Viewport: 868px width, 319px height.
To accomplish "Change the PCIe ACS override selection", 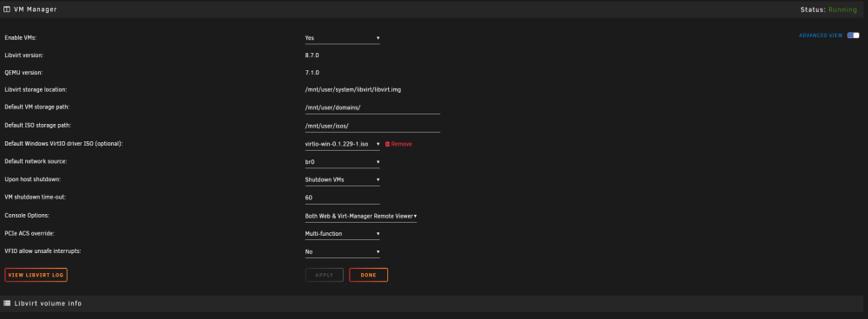I will tap(342, 234).
